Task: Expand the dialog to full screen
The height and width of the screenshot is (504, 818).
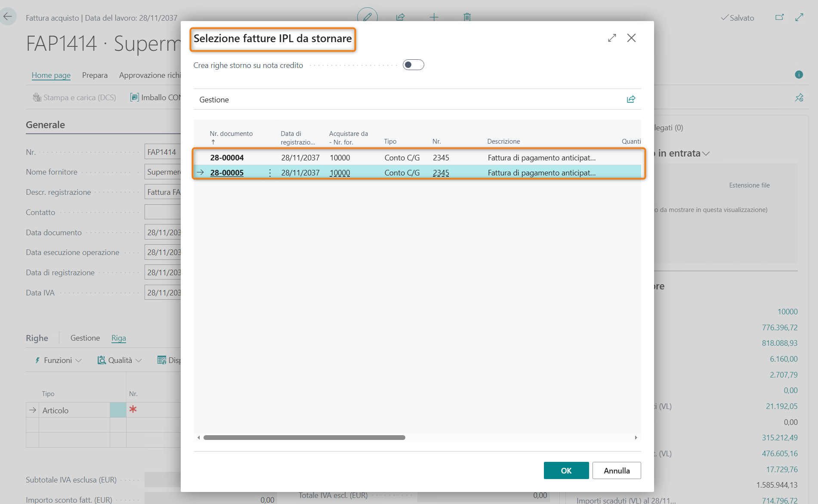Action: coord(612,38)
